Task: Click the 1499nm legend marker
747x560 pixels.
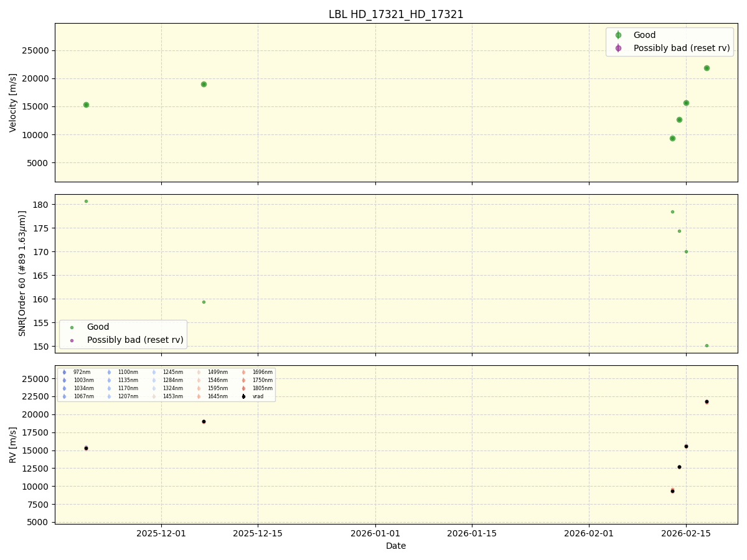Action: (199, 372)
